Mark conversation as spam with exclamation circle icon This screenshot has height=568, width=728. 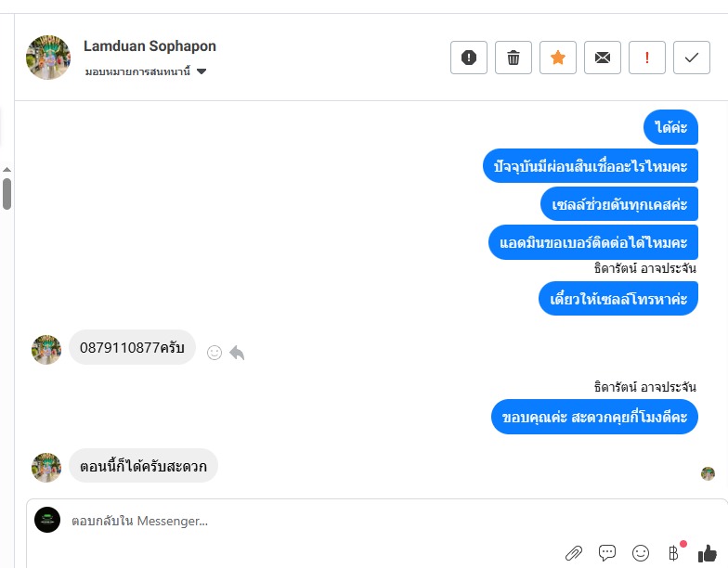click(x=468, y=58)
